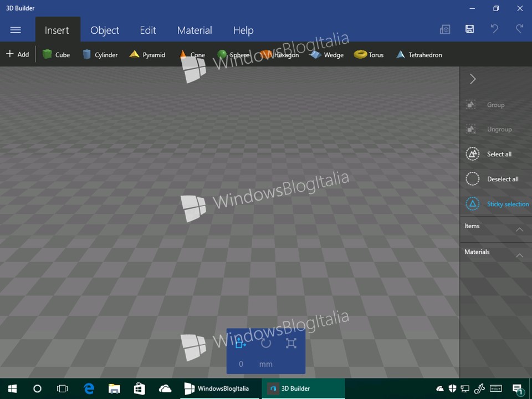532x399 pixels.
Task: Insert a Torus shape
Action: pyautogui.click(x=369, y=55)
